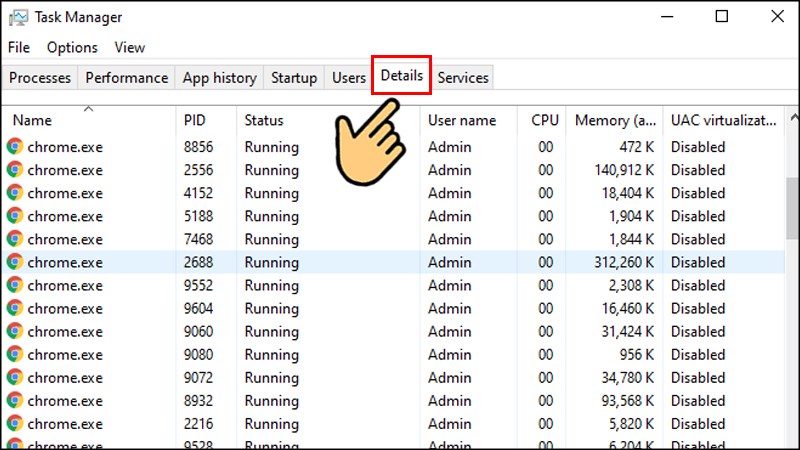Sort by the CPU column header
800x450 pixels.
pyautogui.click(x=541, y=120)
